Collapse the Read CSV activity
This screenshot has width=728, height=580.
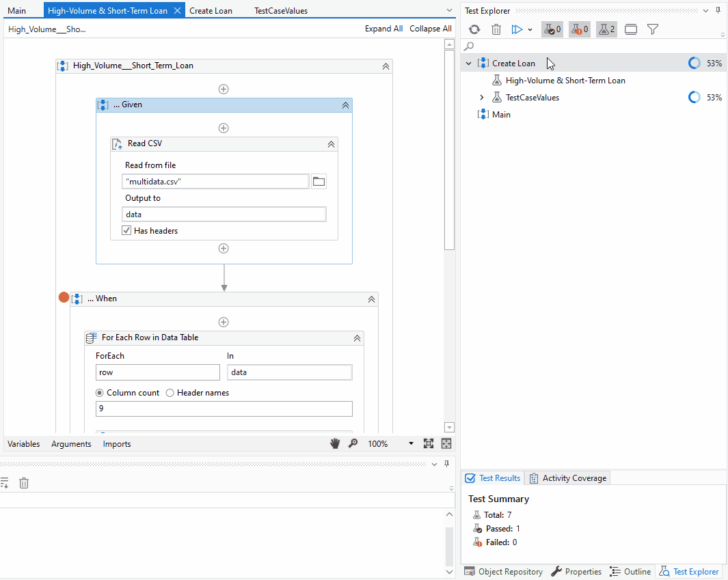point(331,144)
